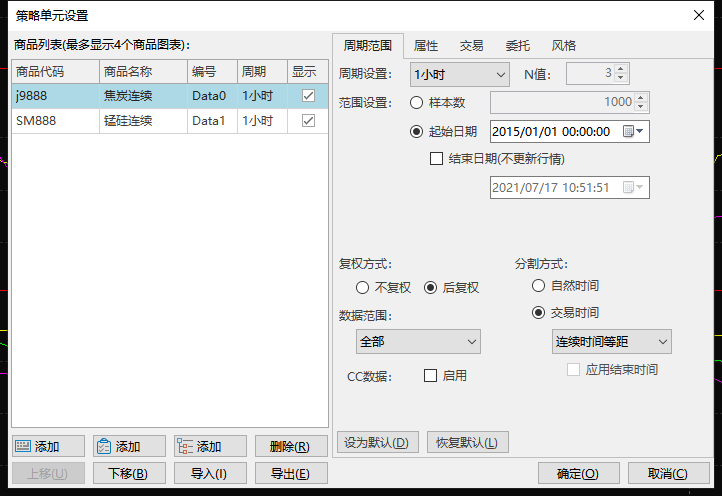Enable the 结束日期 checkbox
Screen dimensions: 722x496
tap(436, 158)
